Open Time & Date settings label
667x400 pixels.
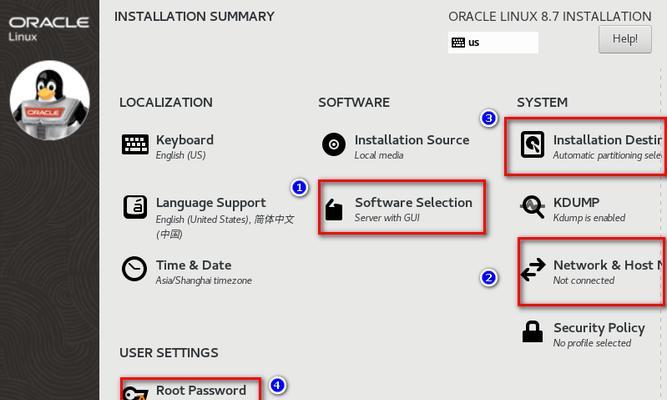(194, 265)
